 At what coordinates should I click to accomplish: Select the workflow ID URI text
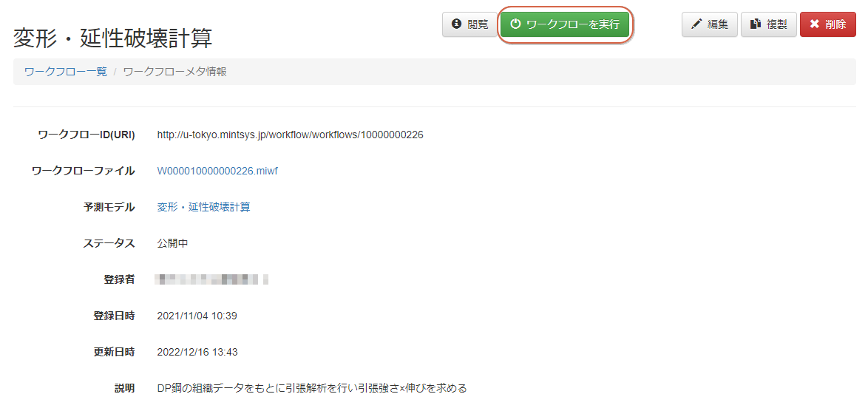tap(290, 135)
